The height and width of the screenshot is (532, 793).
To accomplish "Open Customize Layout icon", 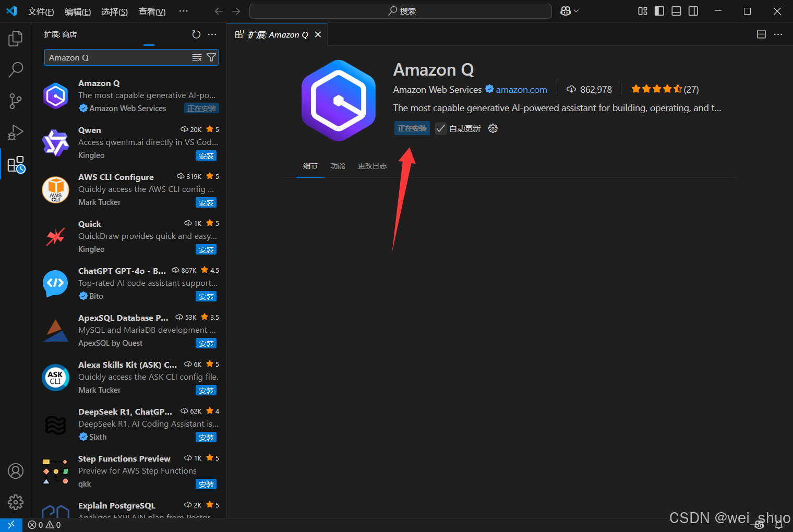I will click(x=643, y=11).
